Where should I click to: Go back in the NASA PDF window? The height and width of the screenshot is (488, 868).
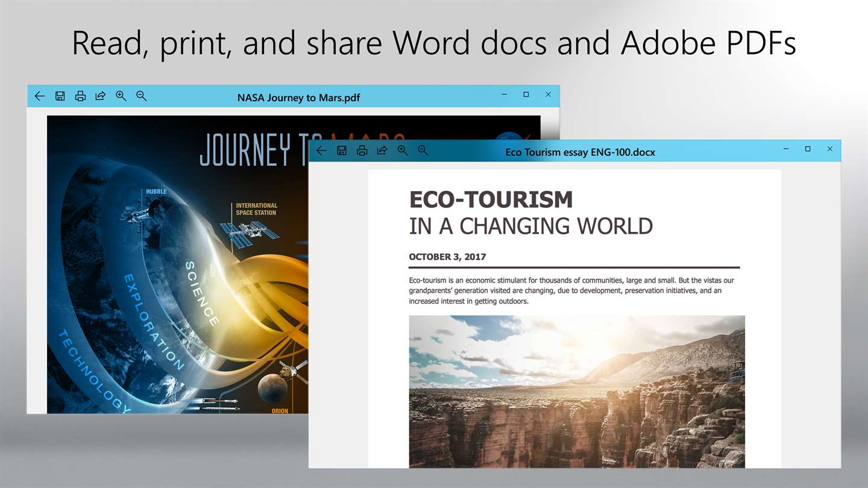40,96
